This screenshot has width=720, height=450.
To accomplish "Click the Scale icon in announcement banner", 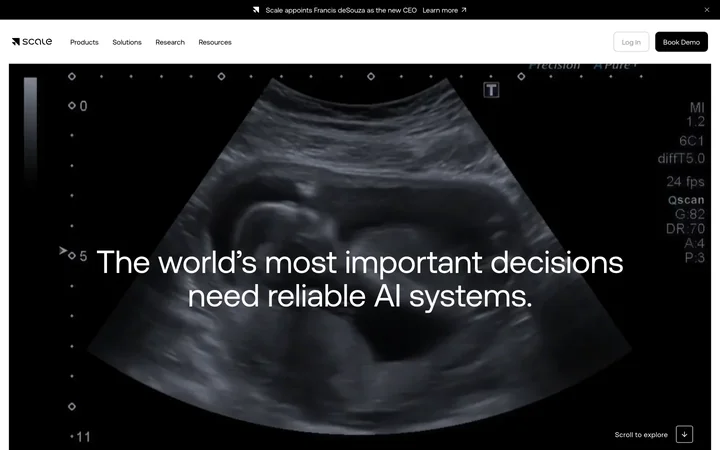I will pyautogui.click(x=256, y=10).
